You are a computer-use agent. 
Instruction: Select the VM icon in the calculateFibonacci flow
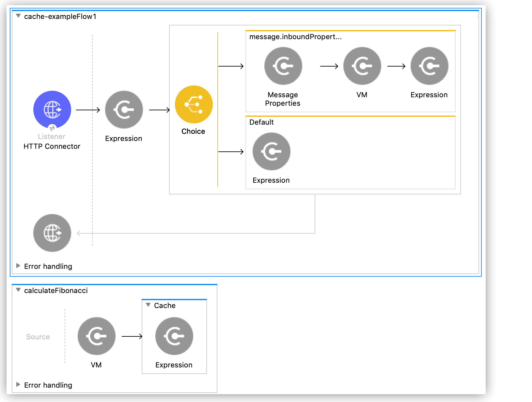pyautogui.click(x=96, y=336)
